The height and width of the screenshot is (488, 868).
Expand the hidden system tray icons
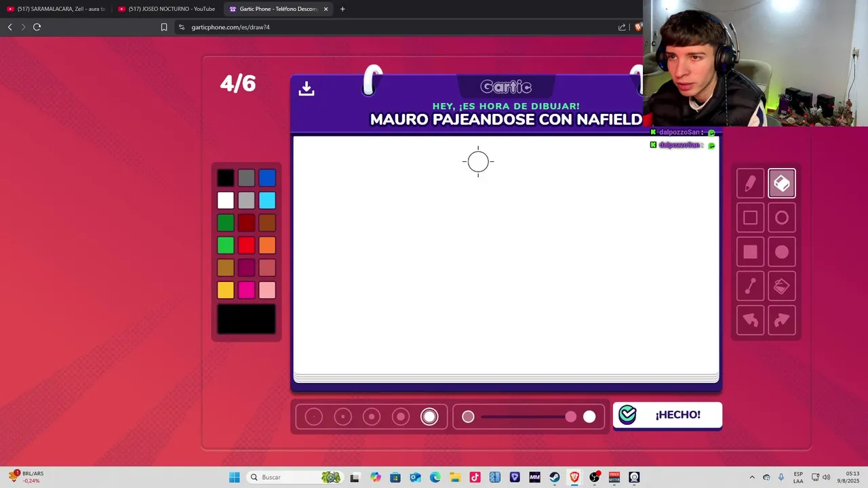click(x=752, y=477)
